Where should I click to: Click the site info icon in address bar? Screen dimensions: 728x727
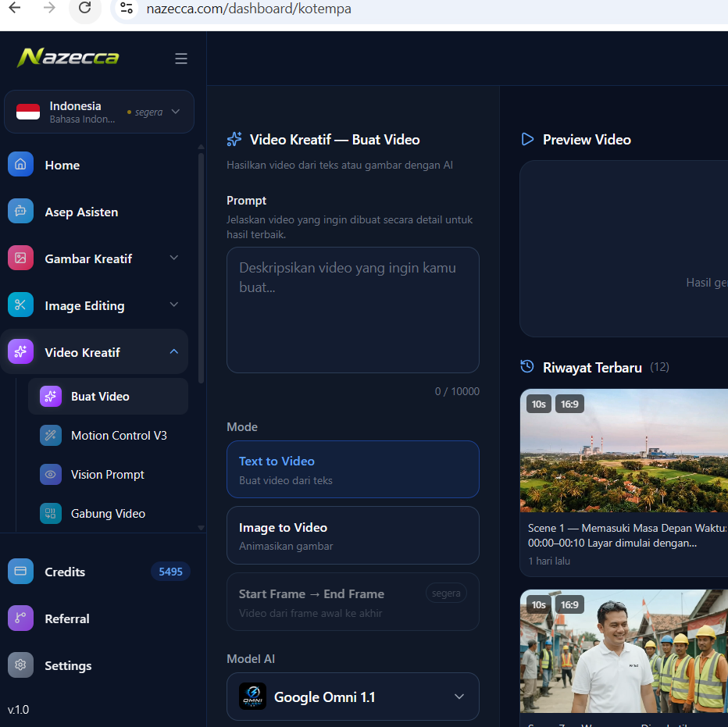pos(127,8)
